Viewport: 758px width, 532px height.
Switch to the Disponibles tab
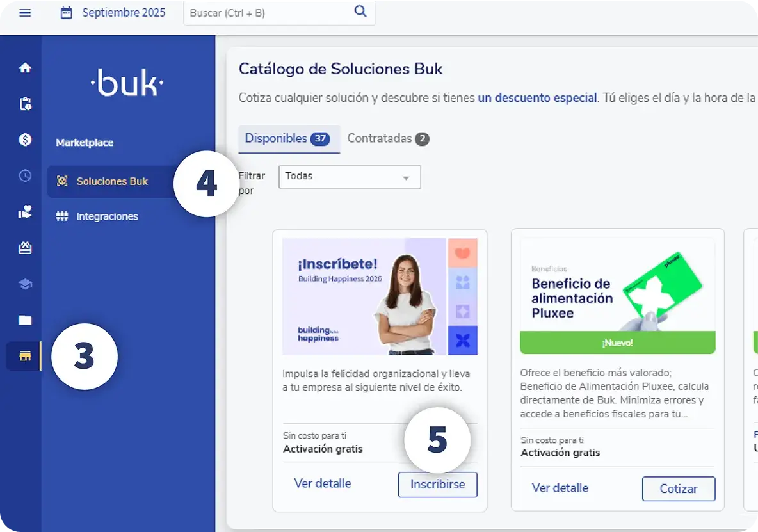(288, 139)
